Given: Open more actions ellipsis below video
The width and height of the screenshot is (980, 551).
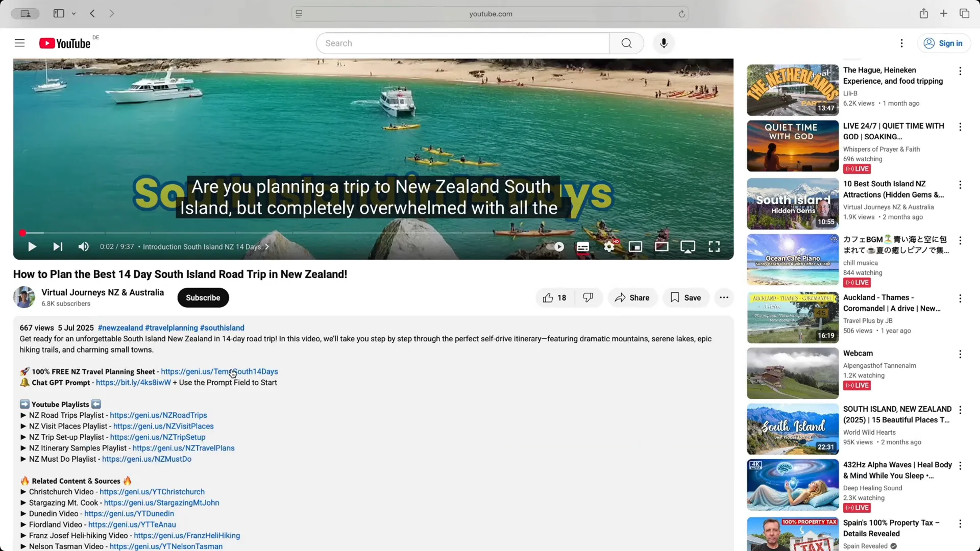Looking at the screenshot, I should pos(724,298).
